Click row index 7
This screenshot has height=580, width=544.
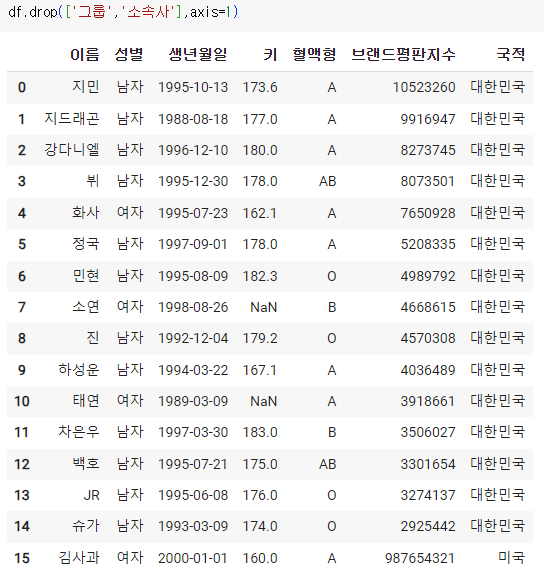22,307
